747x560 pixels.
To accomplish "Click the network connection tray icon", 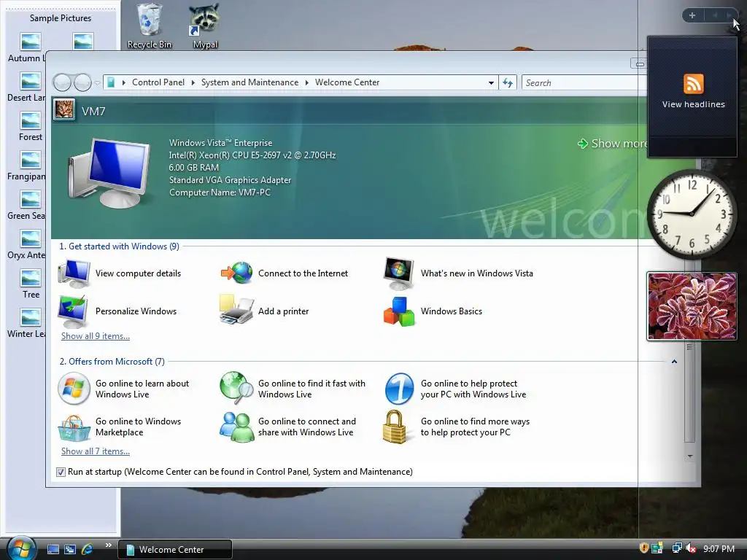I will click(676, 548).
